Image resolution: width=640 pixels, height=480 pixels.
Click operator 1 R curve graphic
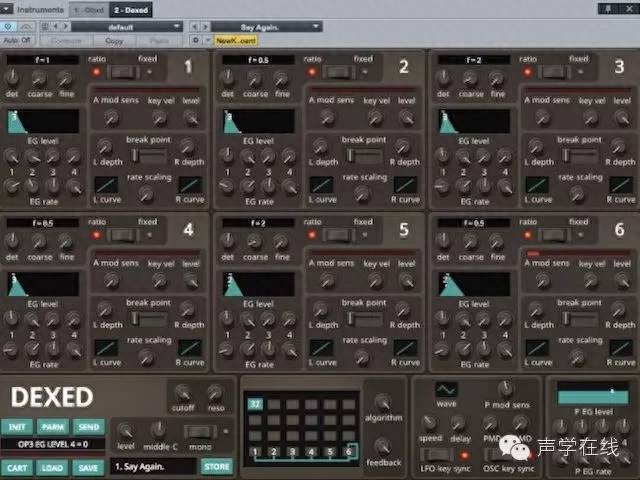point(190,185)
